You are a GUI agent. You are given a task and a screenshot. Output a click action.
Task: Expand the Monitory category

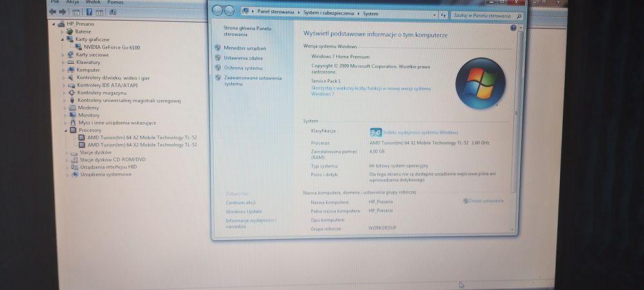(65, 115)
